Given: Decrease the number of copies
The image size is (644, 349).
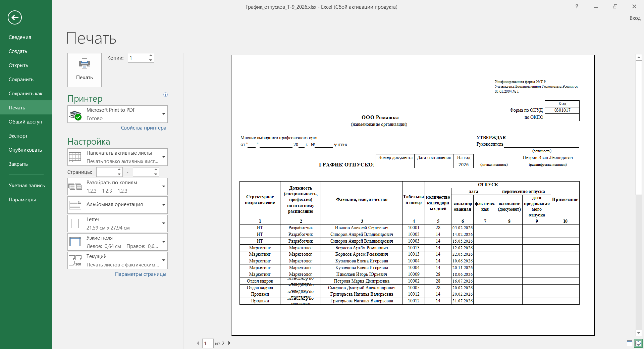Looking at the screenshot, I should 151,60.
